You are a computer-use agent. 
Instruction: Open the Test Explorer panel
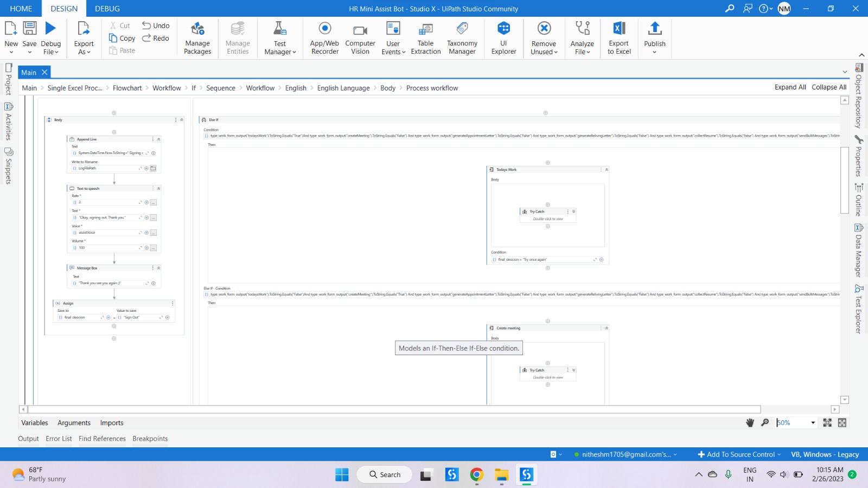tap(859, 309)
